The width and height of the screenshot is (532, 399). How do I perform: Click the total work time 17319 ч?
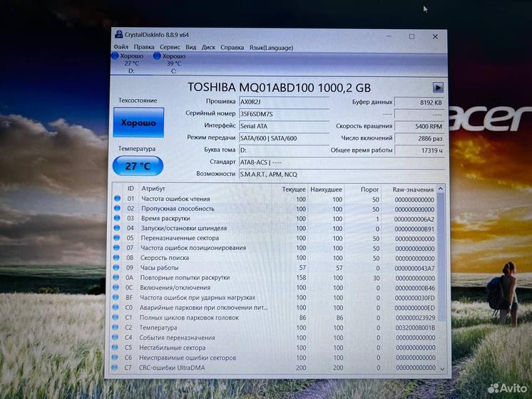[x=419, y=150]
